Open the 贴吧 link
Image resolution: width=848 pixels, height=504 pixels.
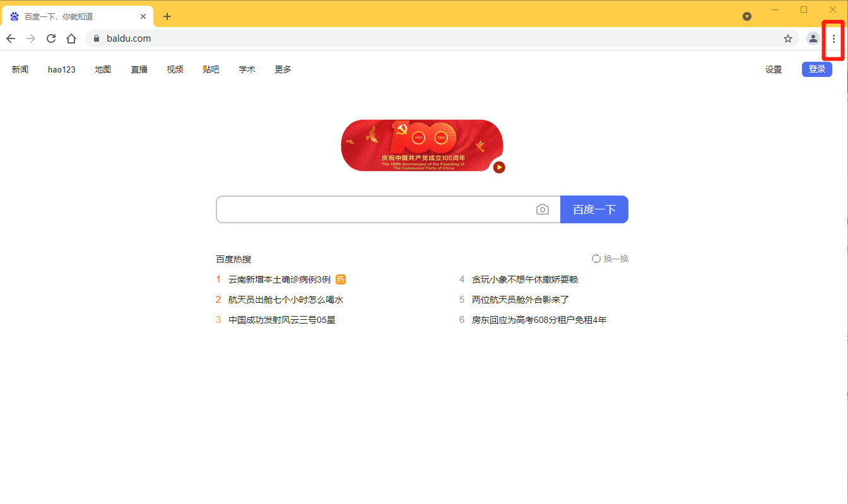pyautogui.click(x=211, y=69)
